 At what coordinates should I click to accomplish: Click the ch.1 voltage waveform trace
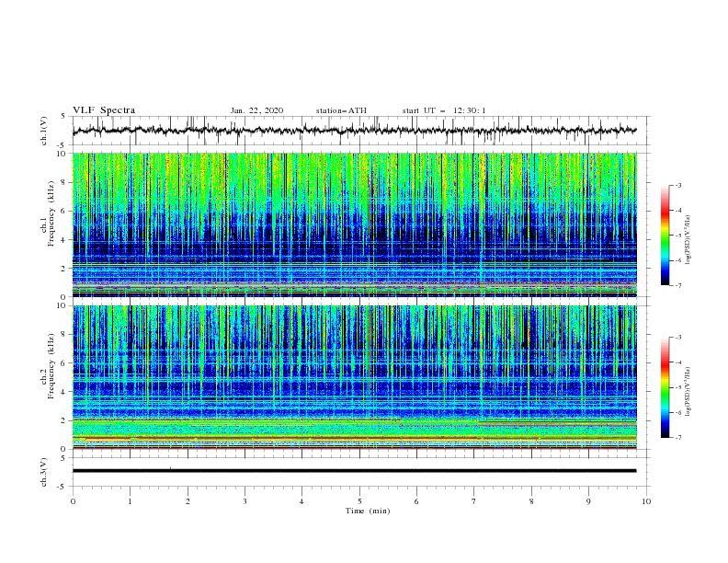[x=355, y=131]
